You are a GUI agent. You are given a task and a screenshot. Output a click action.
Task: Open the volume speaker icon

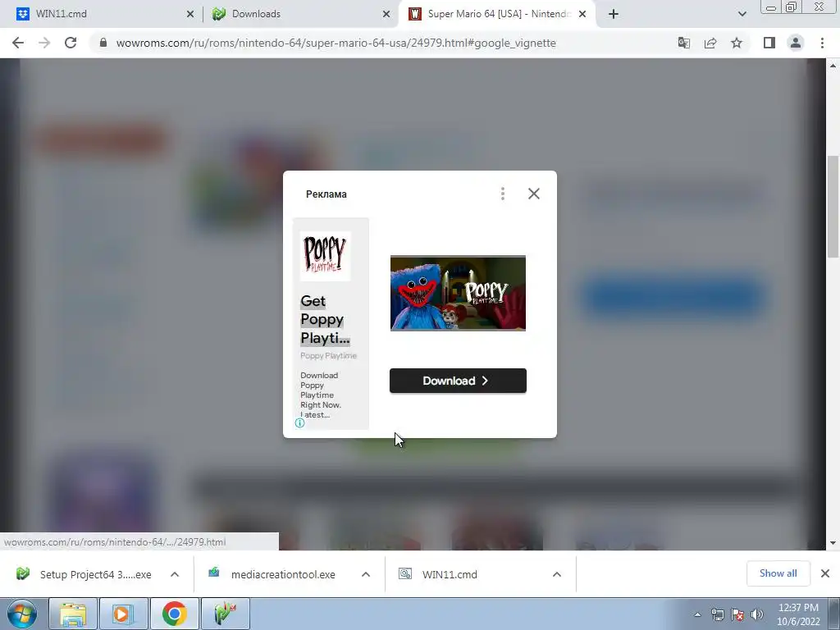pos(756,614)
